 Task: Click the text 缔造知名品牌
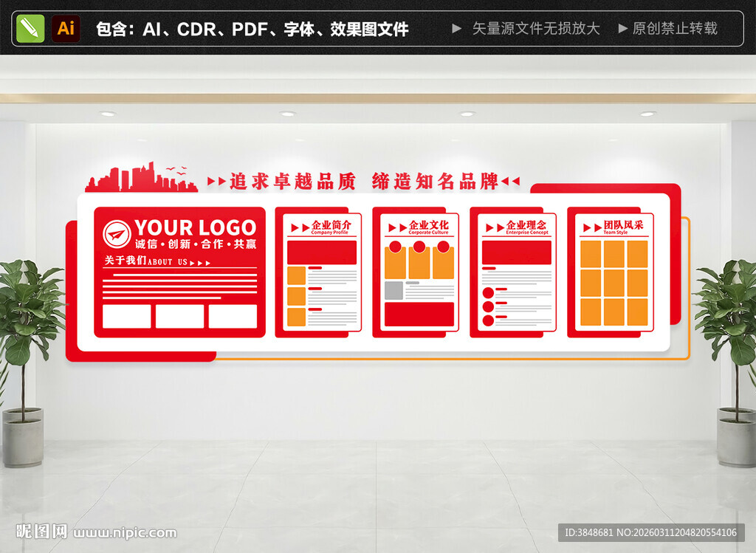(x=435, y=182)
